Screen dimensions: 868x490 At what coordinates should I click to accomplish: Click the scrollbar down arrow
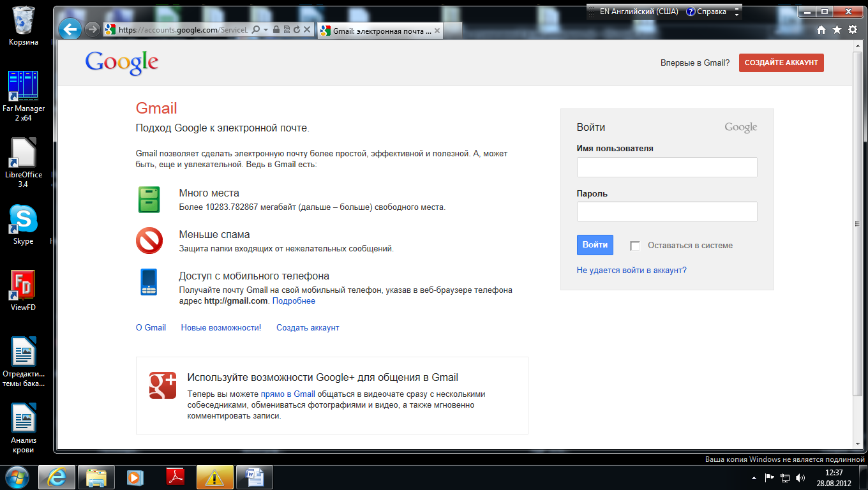(858, 443)
